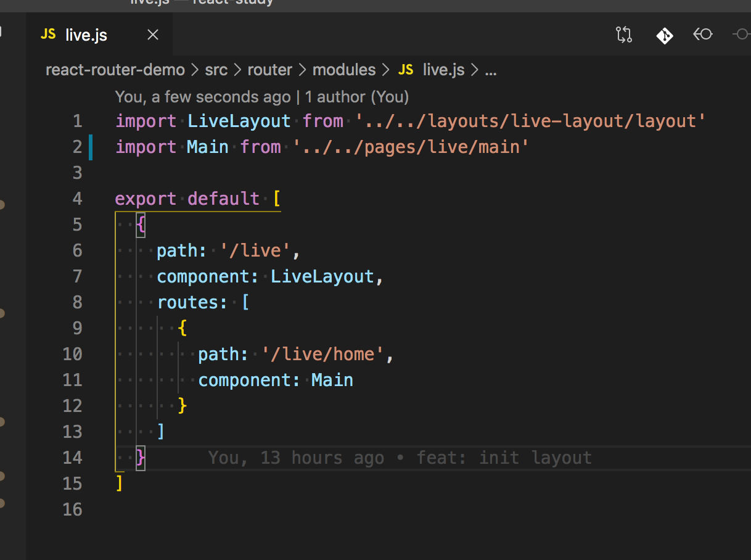Screen dimensions: 751x560
Task: Click line number 1 in the gutter
Action: click(77, 121)
